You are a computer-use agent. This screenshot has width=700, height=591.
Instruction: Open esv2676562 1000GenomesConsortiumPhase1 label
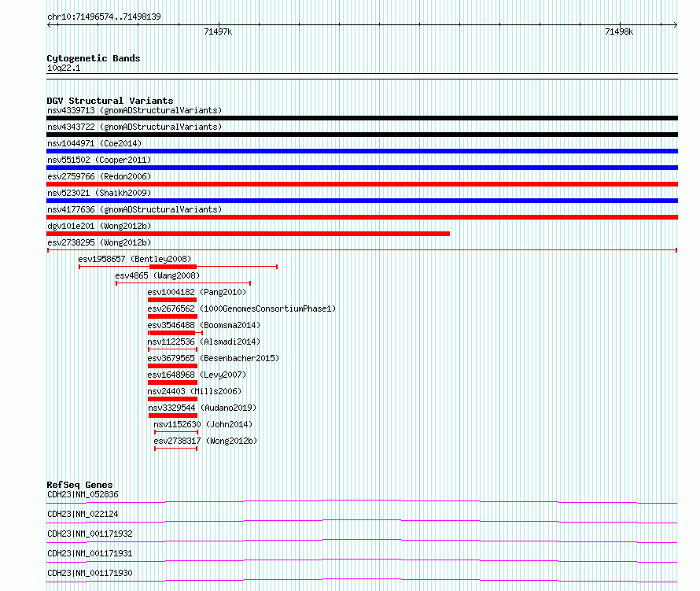click(x=241, y=308)
